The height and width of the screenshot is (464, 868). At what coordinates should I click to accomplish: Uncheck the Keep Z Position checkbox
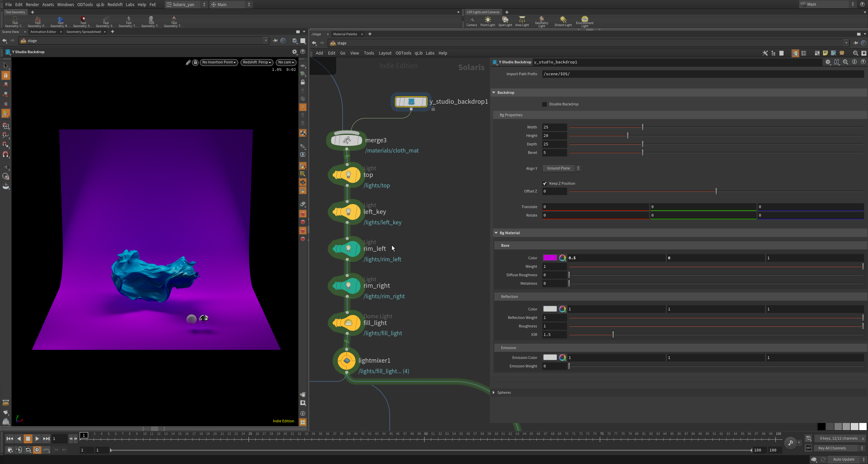[x=545, y=183]
